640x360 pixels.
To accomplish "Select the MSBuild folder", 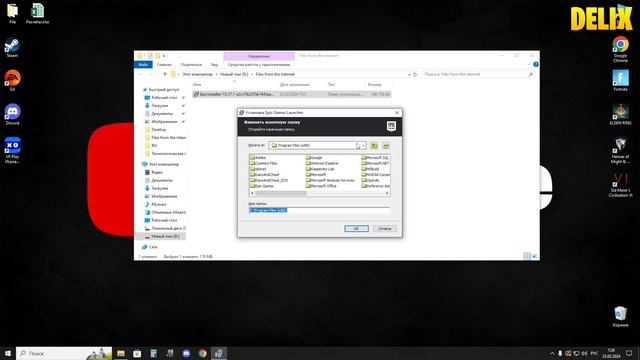I will point(371,169).
